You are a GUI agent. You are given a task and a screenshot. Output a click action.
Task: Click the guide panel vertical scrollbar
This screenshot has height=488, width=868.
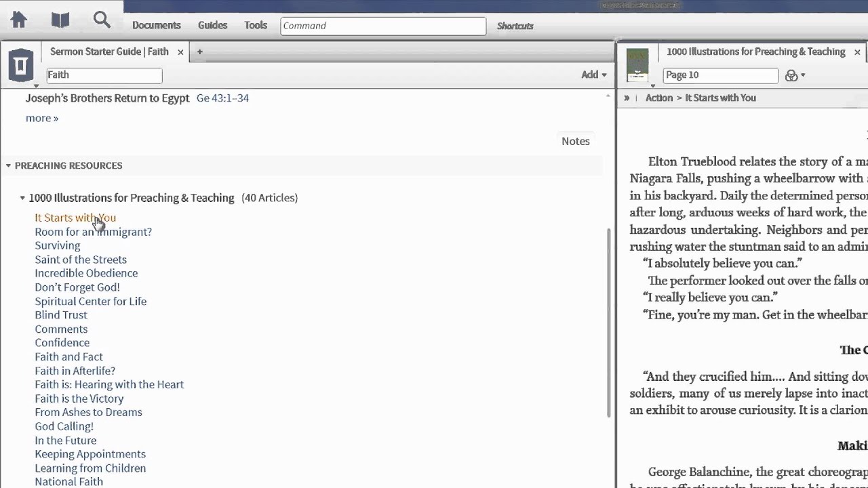coord(608,322)
